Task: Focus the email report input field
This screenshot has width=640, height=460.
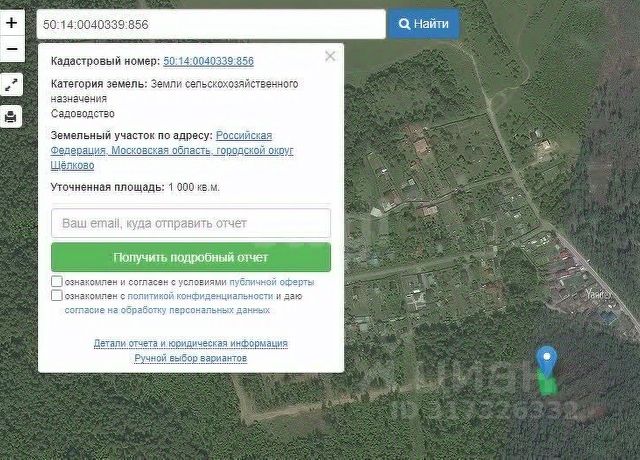Action: click(x=191, y=223)
